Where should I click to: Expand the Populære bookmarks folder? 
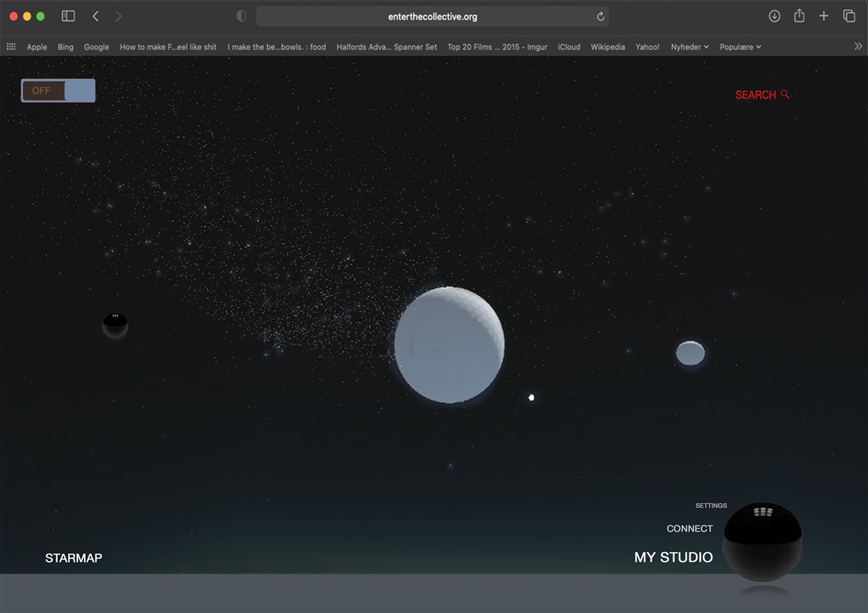[740, 47]
